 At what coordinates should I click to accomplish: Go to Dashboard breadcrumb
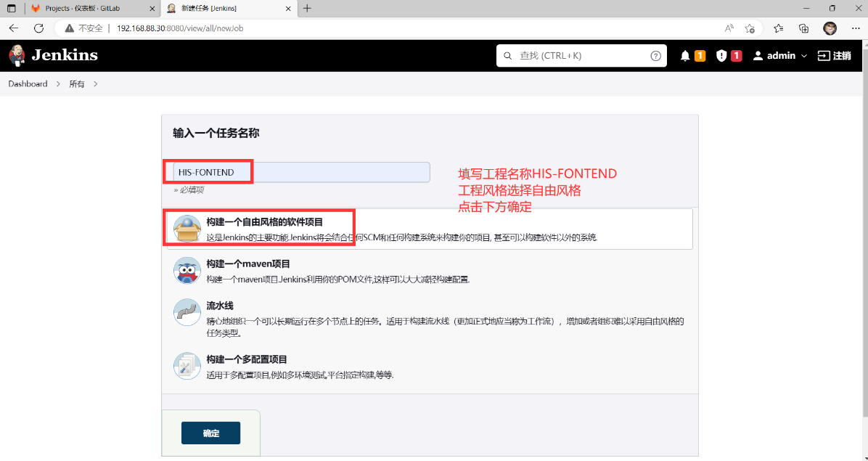pyautogui.click(x=28, y=84)
